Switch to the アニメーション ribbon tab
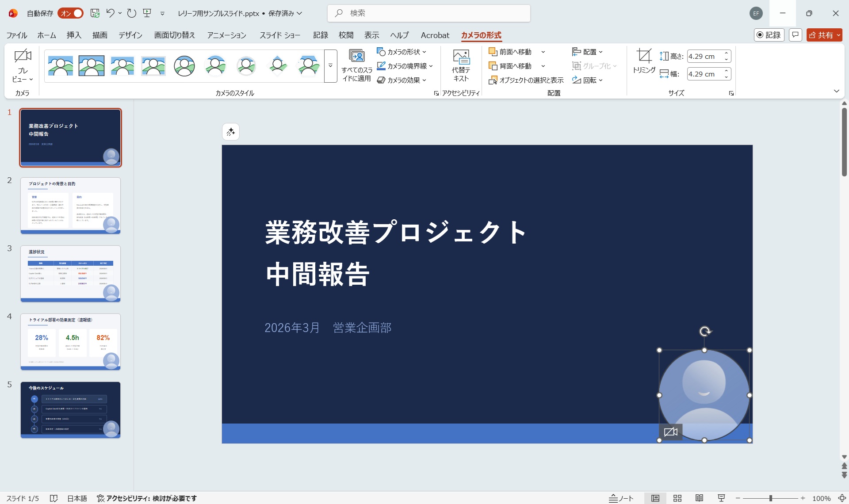Viewport: 849px width, 504px height. coord(226,35)
